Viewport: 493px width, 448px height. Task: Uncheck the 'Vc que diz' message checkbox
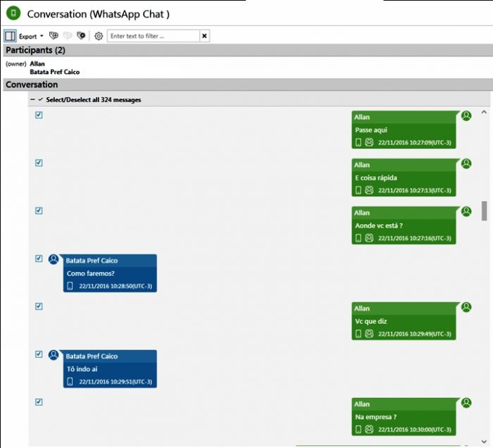(x=39, y=306)
